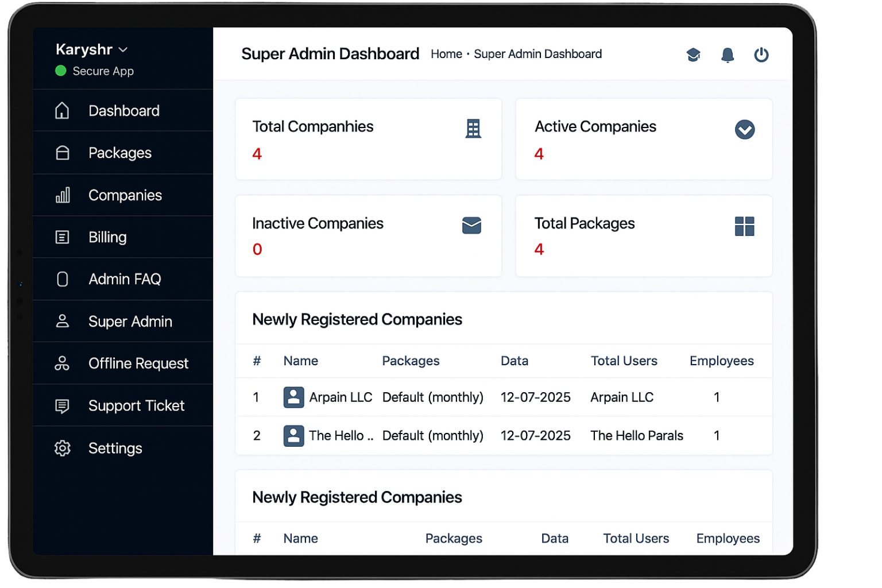Click the graduation cap icon in header
This screenshot has height=588, width=882.
pos(693,55)
